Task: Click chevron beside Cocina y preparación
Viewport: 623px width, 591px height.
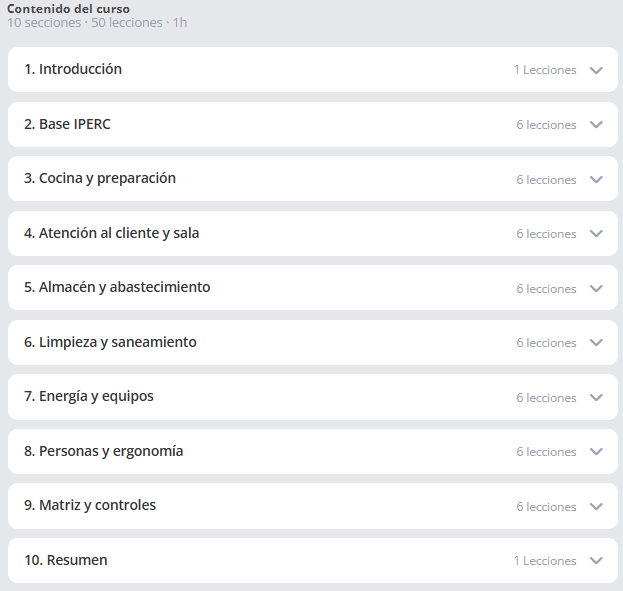Action: click(596, 180)
